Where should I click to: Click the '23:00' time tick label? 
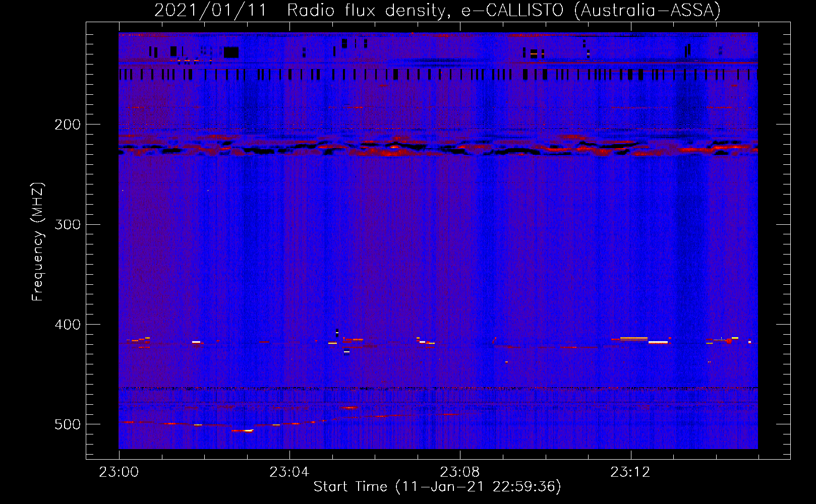[119, 472]
